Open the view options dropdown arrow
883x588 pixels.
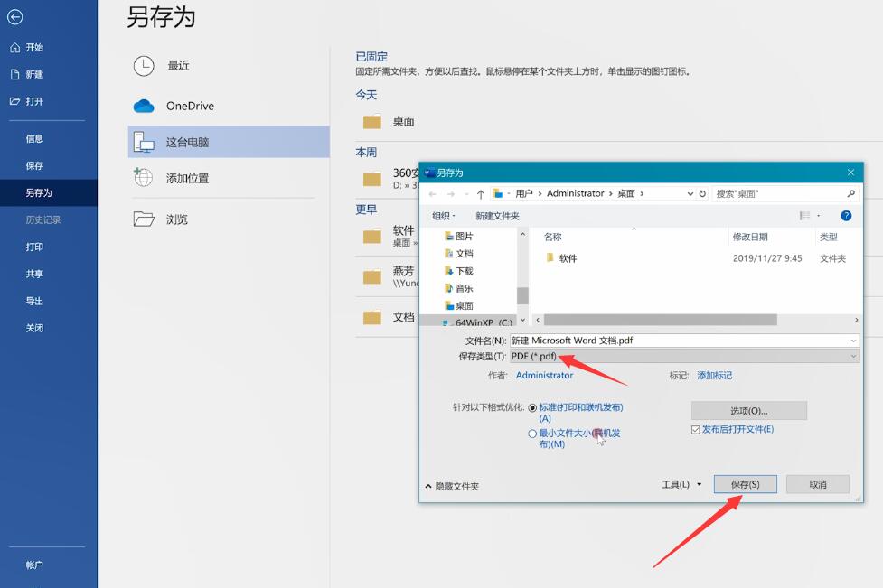(819, 216)
